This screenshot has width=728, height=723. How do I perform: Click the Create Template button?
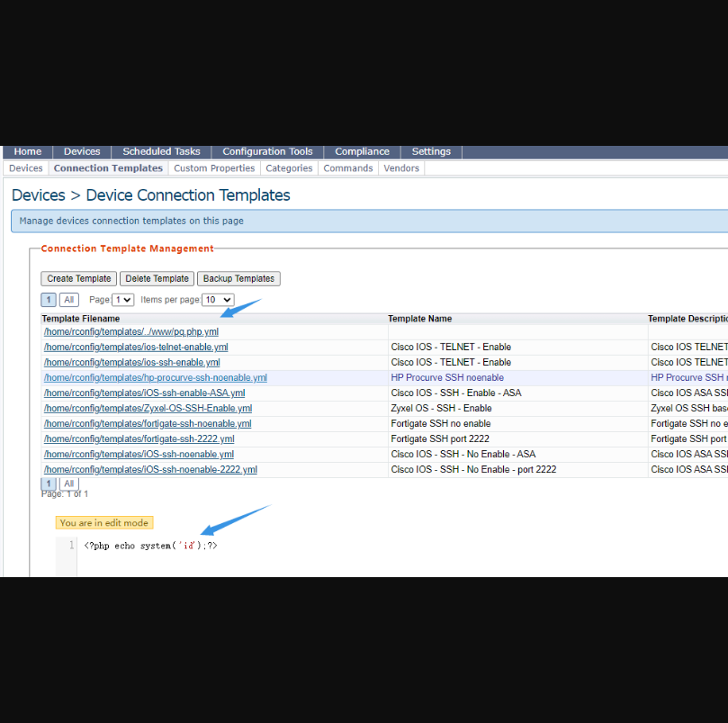pos(79,279)
